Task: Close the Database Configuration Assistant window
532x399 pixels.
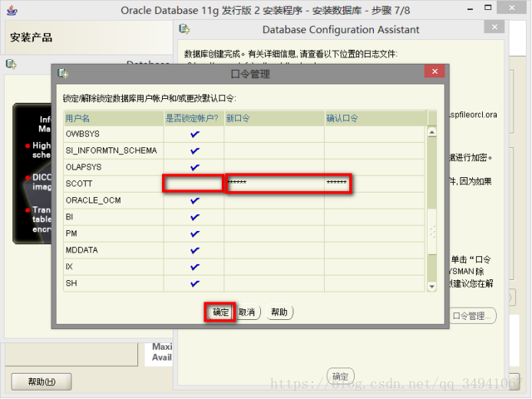Action: pyautogui.click(x=494, y=27)
